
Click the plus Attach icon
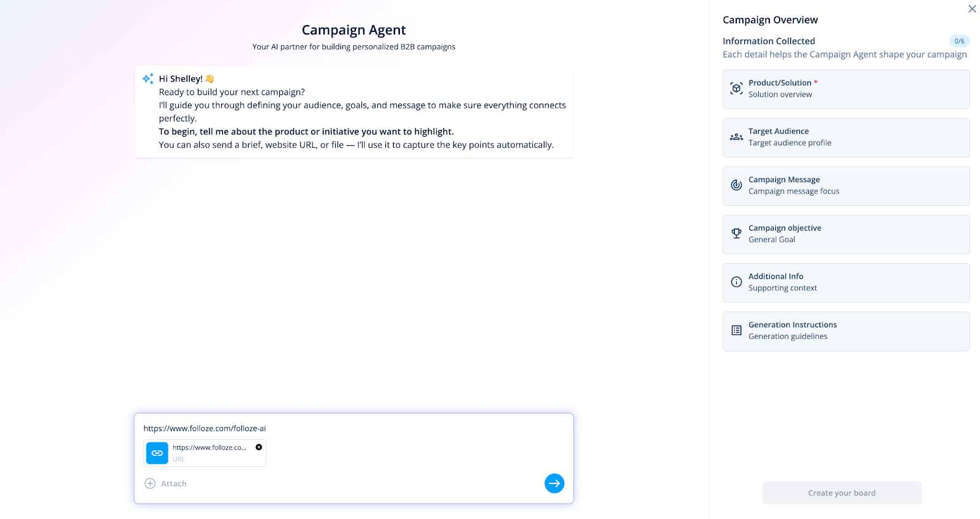point(150,483)
